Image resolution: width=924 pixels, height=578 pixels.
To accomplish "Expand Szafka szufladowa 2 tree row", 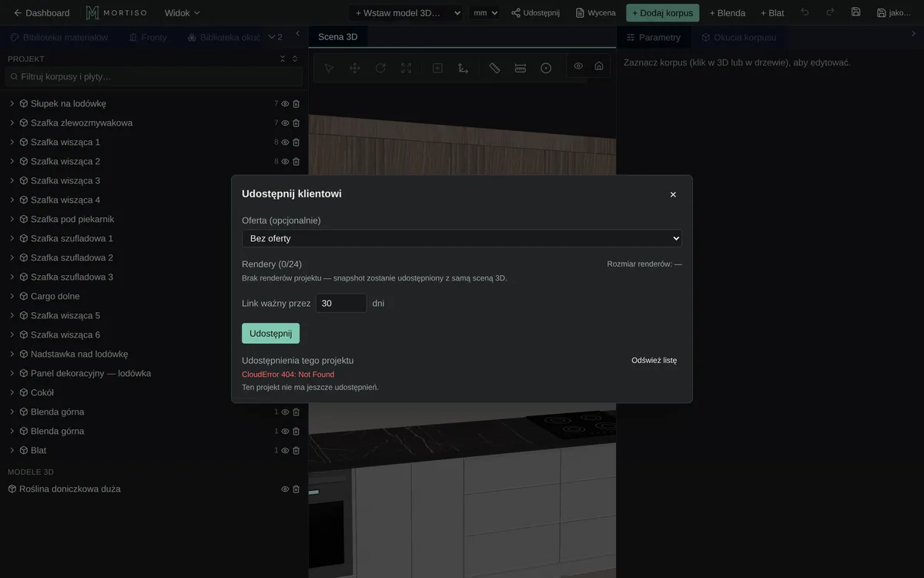I will (x=12, y=257).
